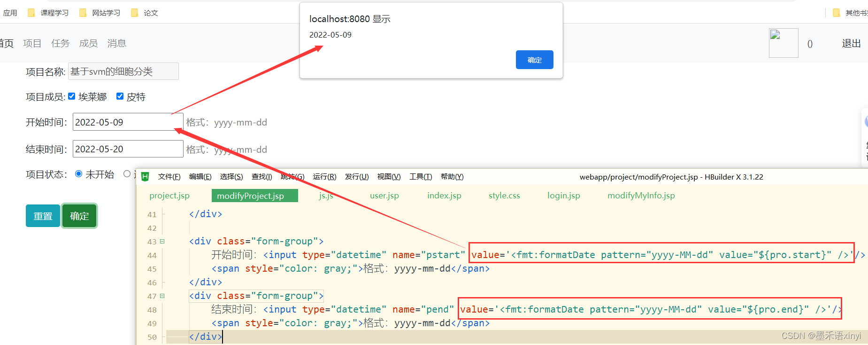868x345 pixels.
Task: Click the message count () next to avatar
Action: tap(810, 44)
